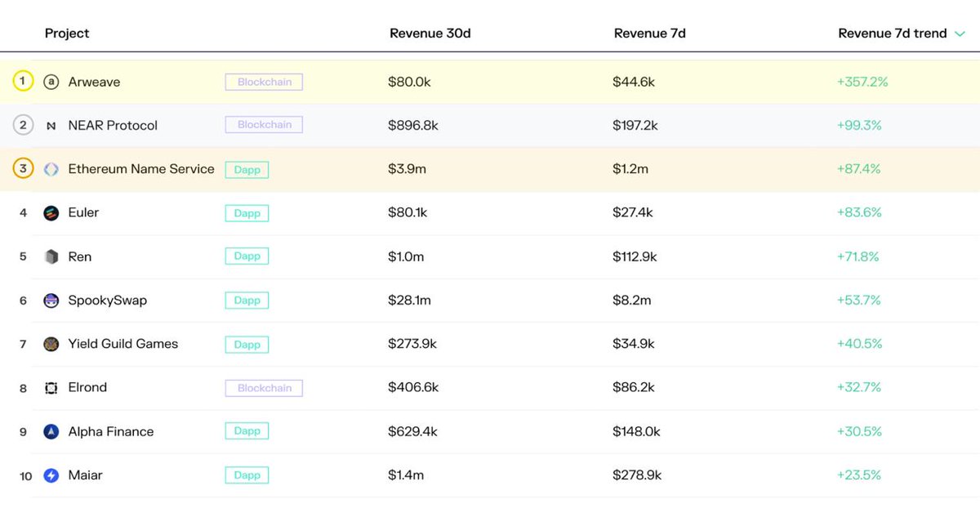This screenshot has height=517, width=980.
Task: Open the SpookySwap project link
Action: click(108, 301)
